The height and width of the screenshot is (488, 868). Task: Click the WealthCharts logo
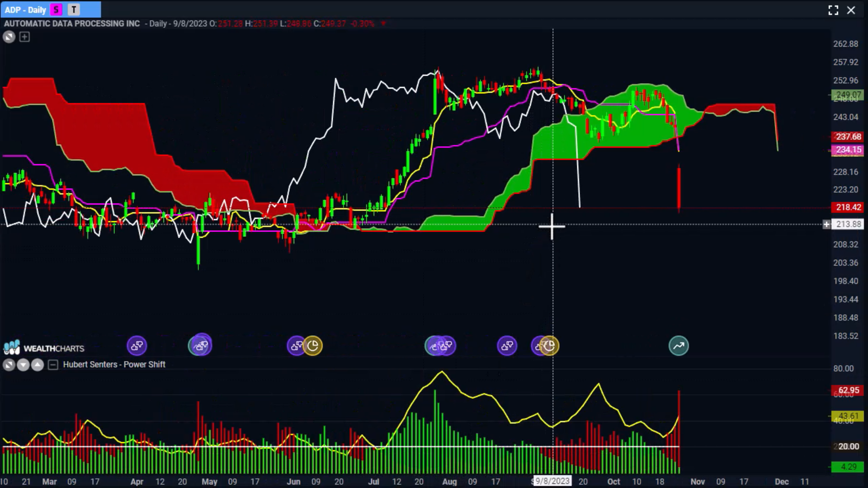(x=44, y=348)
